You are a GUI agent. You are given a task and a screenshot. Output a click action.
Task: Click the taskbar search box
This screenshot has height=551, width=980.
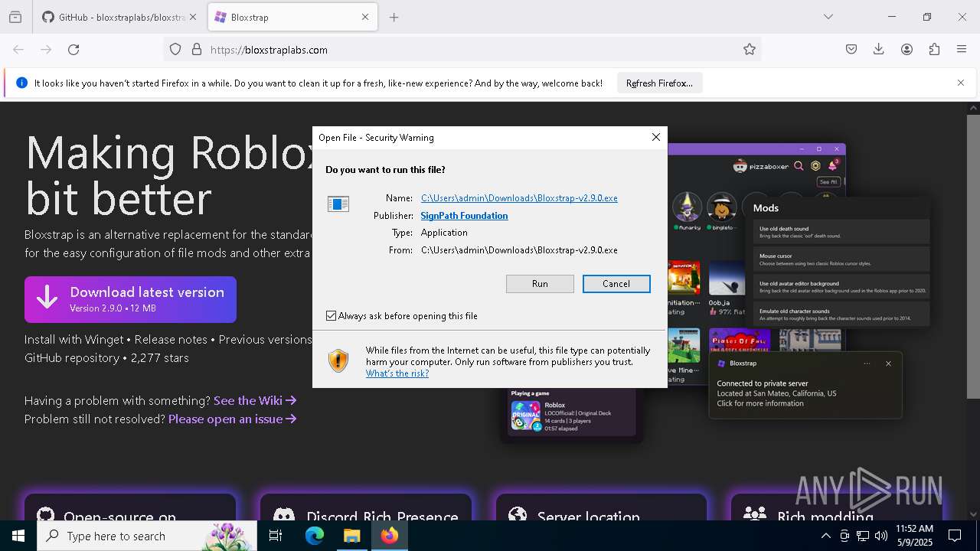(x=147, y=536)
